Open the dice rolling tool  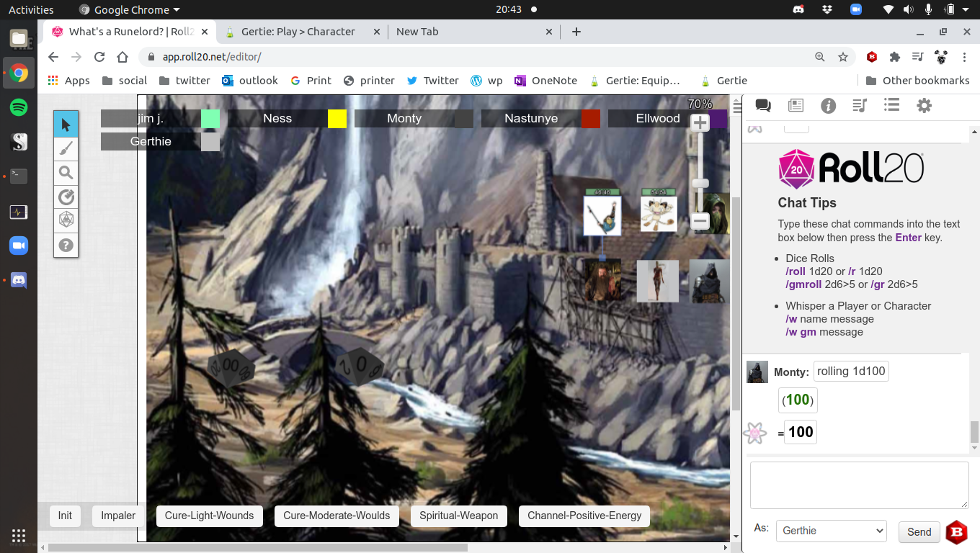coord(66,220)
